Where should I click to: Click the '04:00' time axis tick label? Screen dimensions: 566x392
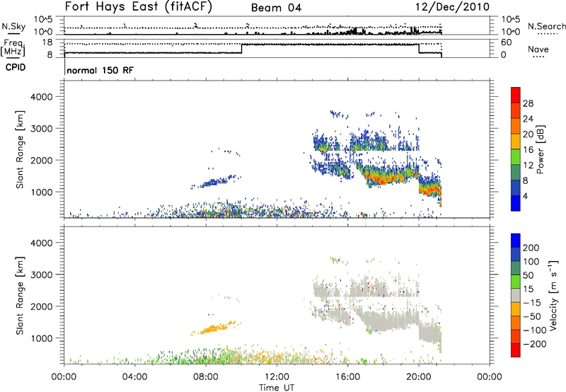click(x=135, y=377)
